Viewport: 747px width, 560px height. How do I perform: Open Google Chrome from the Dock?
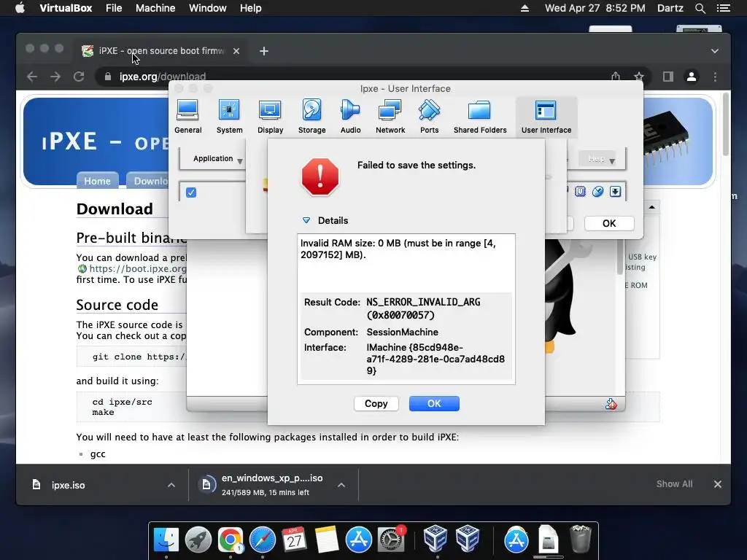(x=230, y=540)
